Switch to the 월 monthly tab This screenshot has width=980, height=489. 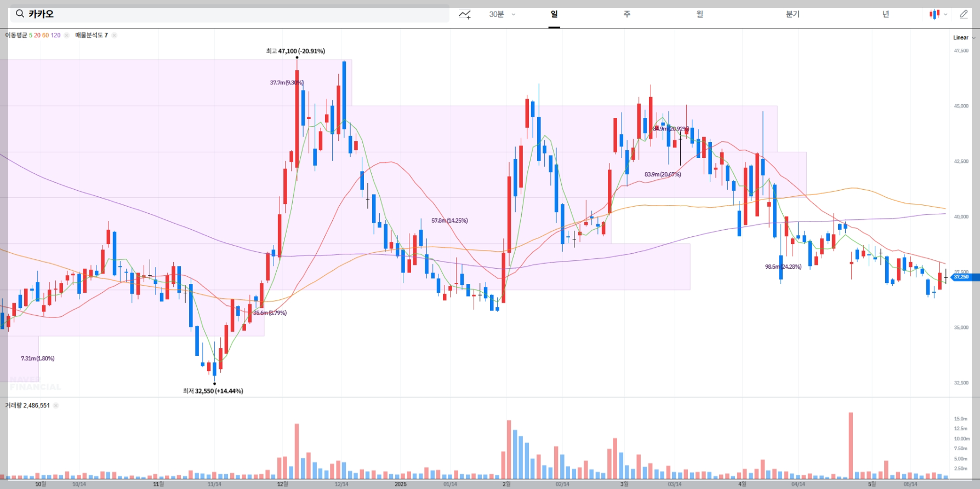pyautogui.click(x=700, y=14)
